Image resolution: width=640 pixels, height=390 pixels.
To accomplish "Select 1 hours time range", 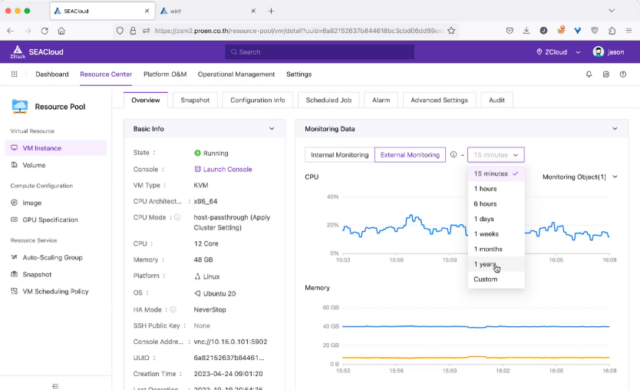I will click(496, 189).
